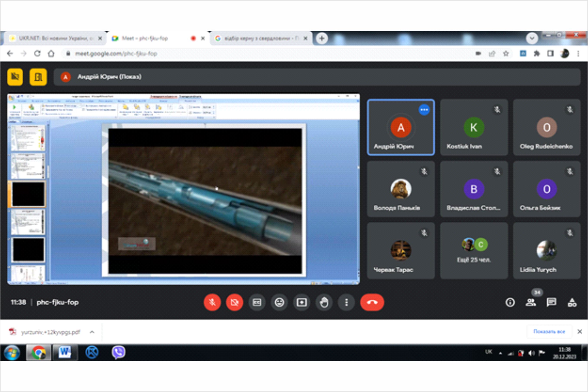The image size is (588, 392).
Task: Open the activities shapes icon
Action: [572, 302]
